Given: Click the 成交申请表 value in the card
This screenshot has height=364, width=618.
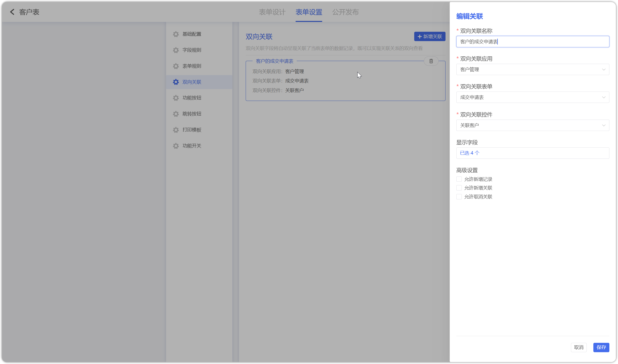Looking at the screenshot, I should pos(297,81).
